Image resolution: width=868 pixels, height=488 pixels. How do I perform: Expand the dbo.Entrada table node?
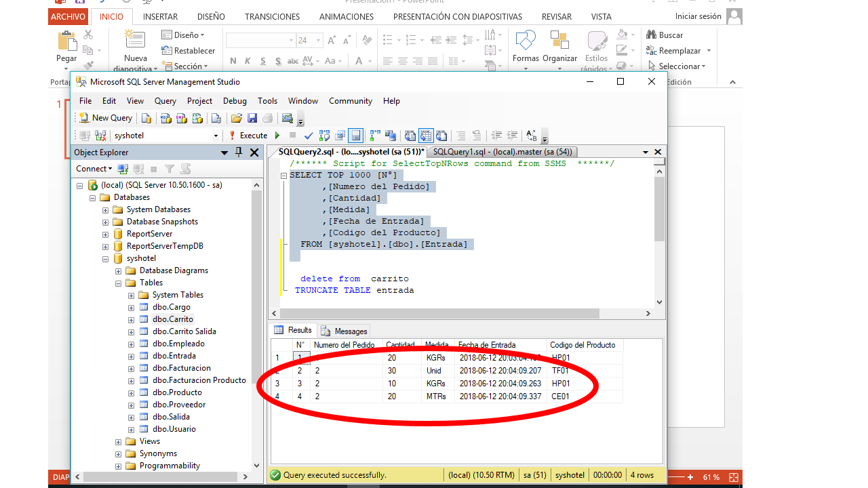[x=132, y=356]
